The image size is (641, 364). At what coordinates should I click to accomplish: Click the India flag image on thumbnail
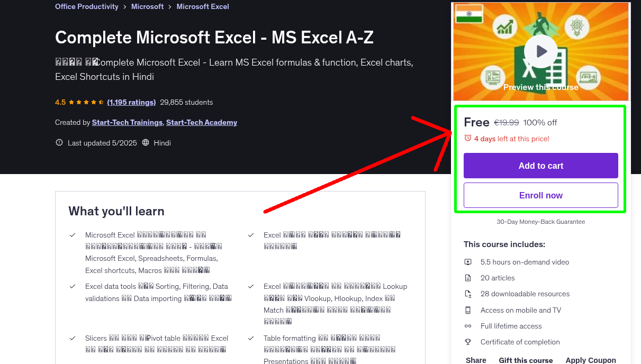[x=469, y=14]
